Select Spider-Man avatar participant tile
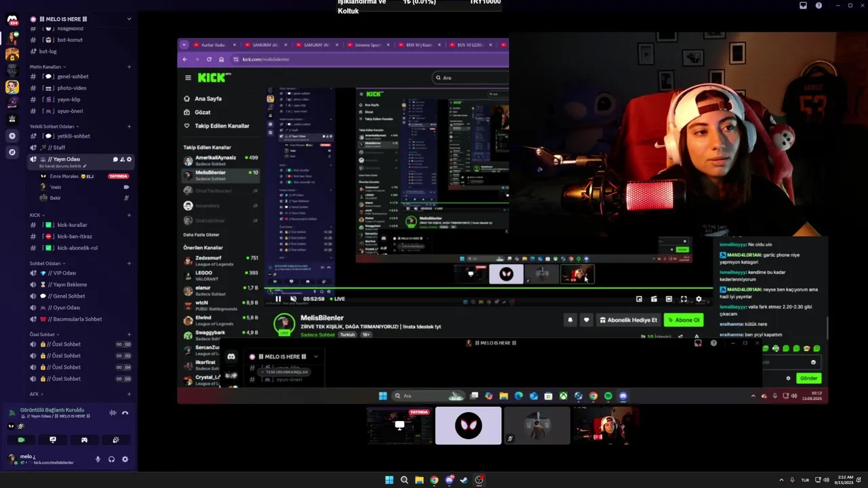Image resolution: width=868 pixels, height=488 pixels. (x=469, y=426)
